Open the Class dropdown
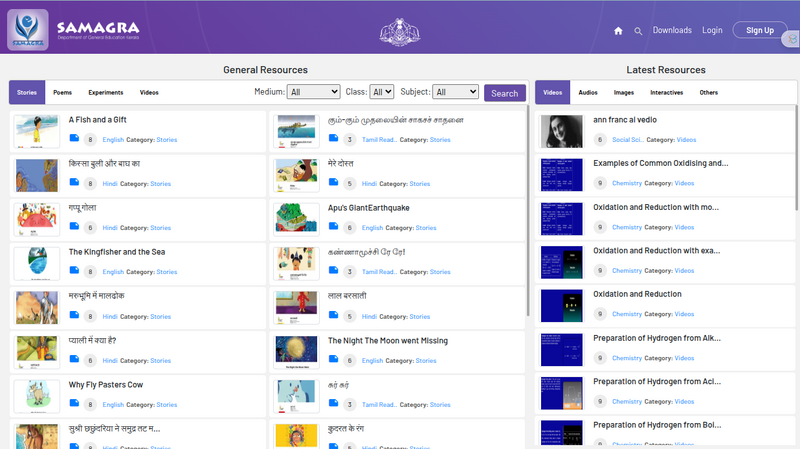The image size is (800, 449). [x=382, y=92]
